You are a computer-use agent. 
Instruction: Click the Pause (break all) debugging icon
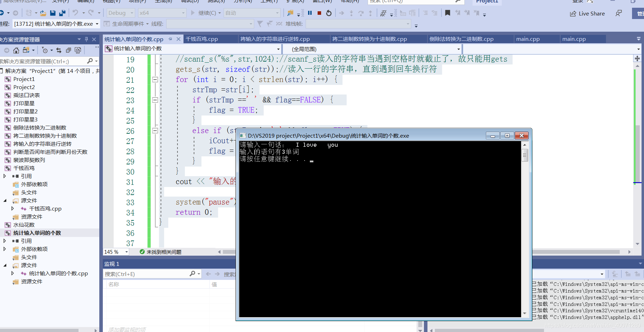click(x=310, y=13)
